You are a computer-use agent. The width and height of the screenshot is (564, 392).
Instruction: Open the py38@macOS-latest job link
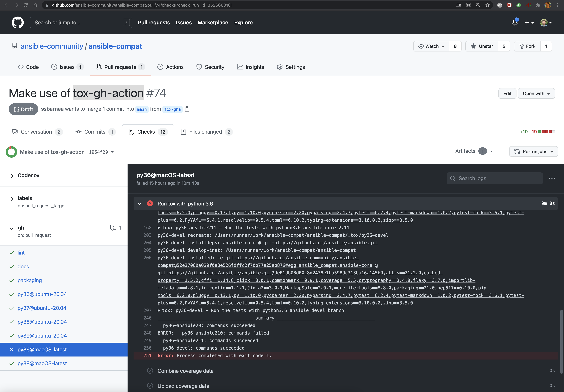(42, 364)
